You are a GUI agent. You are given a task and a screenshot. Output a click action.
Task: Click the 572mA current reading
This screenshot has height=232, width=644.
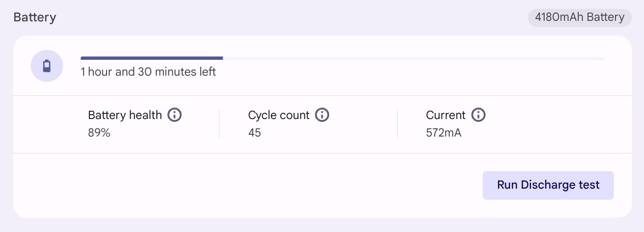444,133
